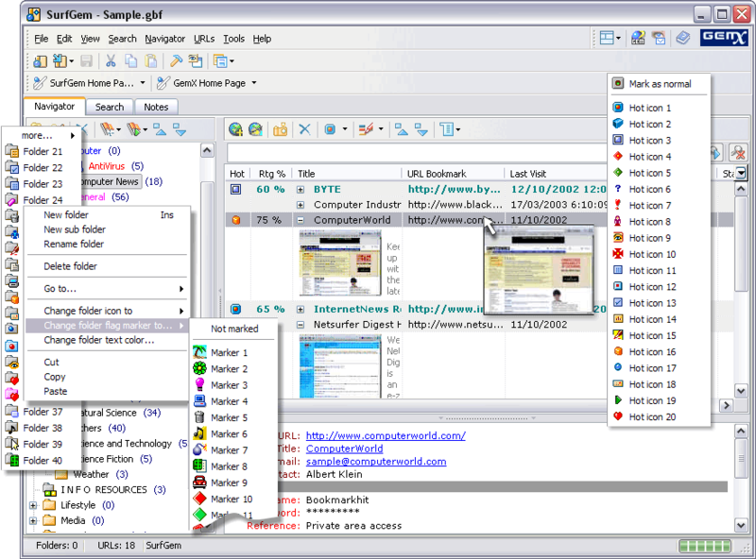The image size is (756, 559).
Task: Choose Delete folder from context menu
Action: [70, 266]
